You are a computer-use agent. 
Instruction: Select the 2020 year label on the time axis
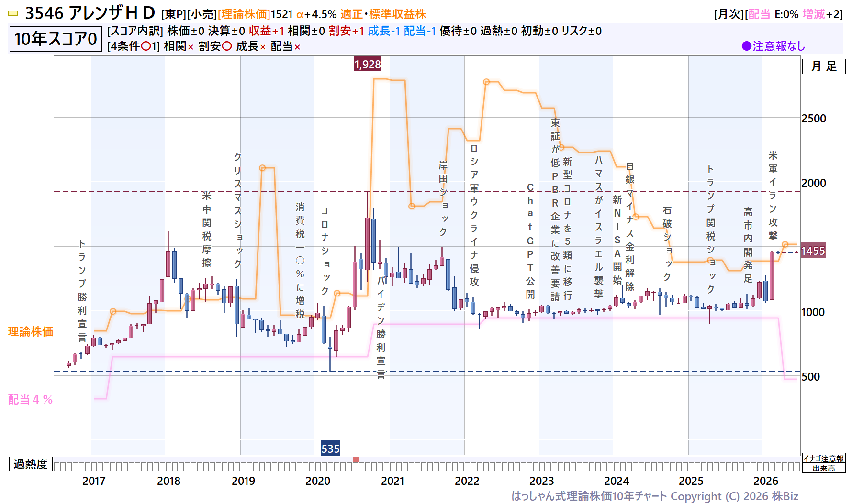pos(318,481)
